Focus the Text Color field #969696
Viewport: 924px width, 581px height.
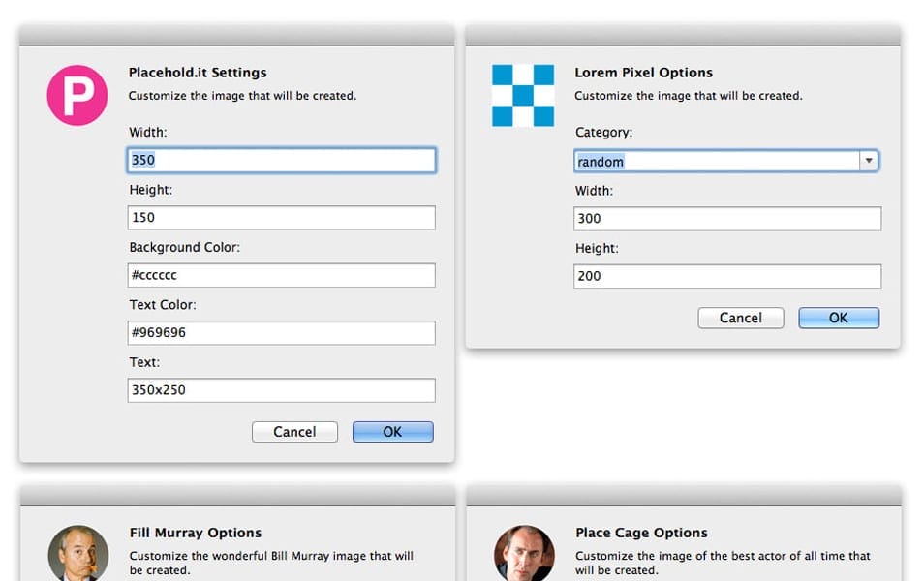point(281,333)
